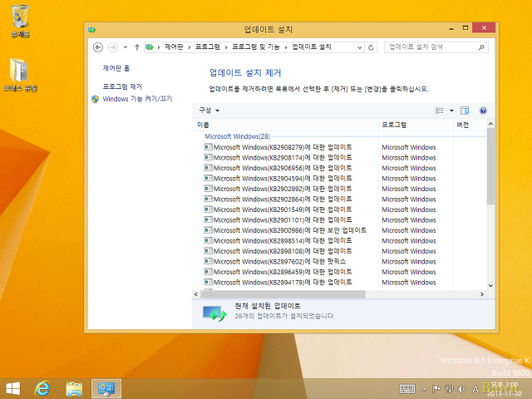The image size is (532, 399).
Task: Expand the view options dropdown arrow
Action: tap(451, 111)
